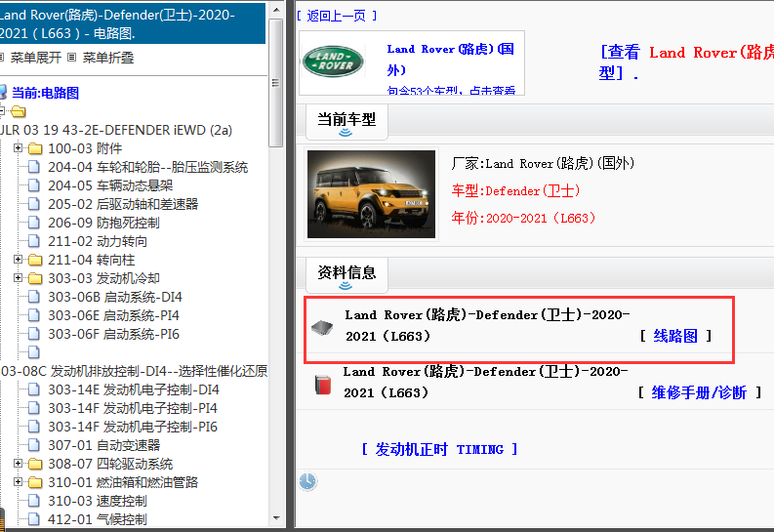This screenshot has width=774, height=532.
Task: Click the Land Rover(路虎)(国外) brand link
Action: (x=450, y=60)
